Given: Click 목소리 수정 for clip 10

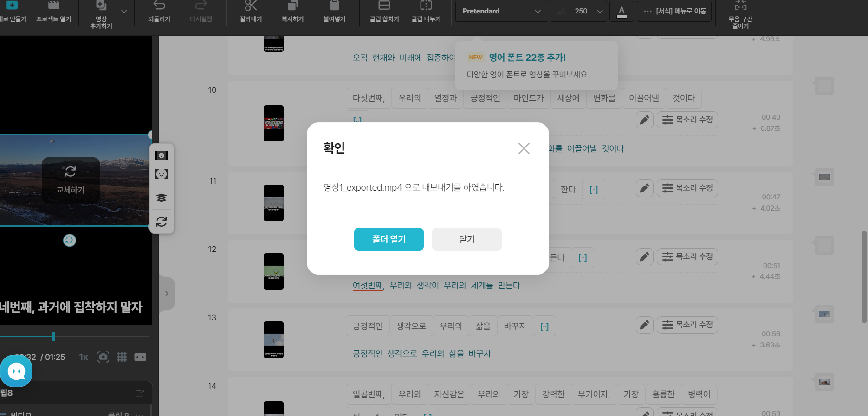Looking at the screenshot, I should coord(687,120).
